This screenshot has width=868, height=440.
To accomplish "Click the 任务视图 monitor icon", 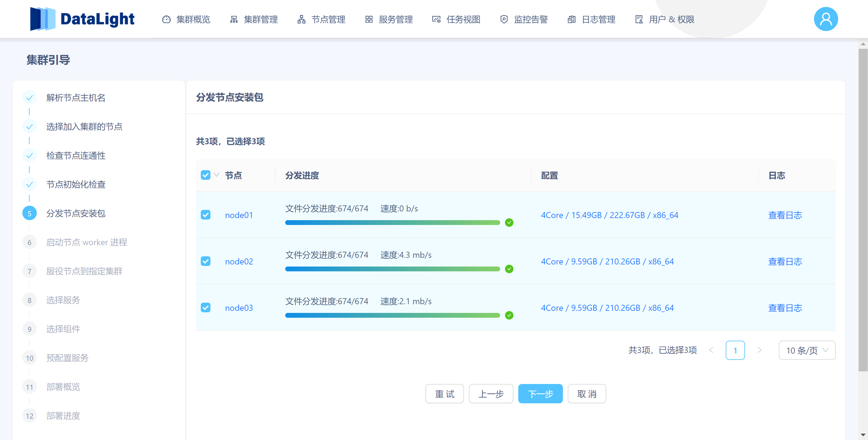I will coord(436,20).
